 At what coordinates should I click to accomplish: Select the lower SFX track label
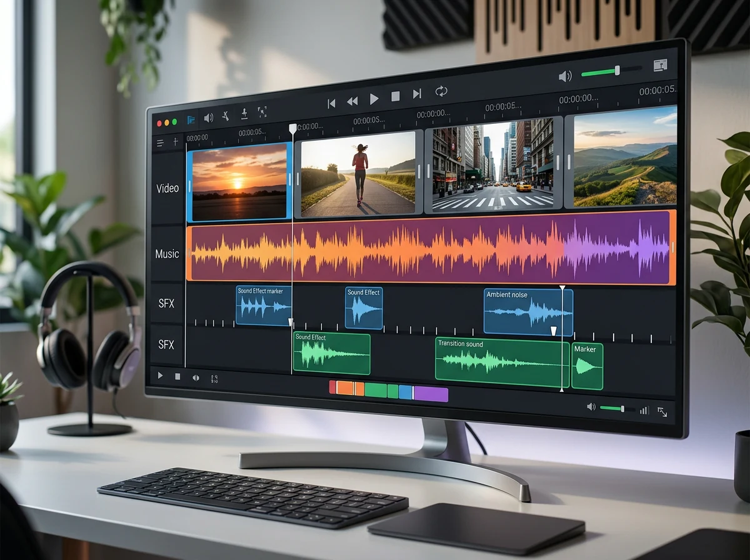point(166,344)
